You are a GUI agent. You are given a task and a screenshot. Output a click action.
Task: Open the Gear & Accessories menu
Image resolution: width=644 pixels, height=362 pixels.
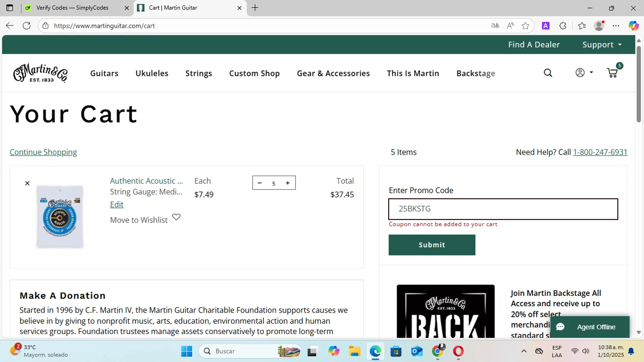(333, 73)
